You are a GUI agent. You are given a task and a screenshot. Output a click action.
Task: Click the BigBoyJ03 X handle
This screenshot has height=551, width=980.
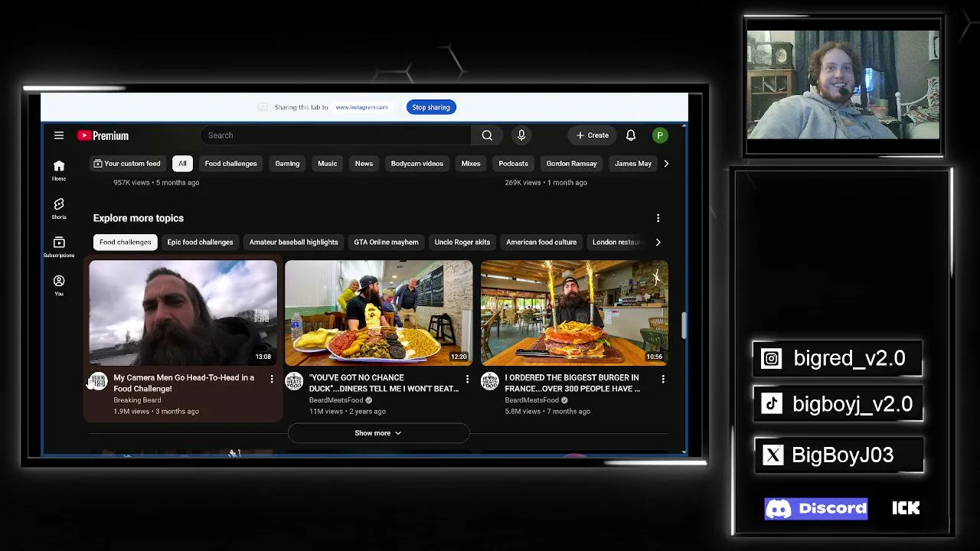pyautogui.click(x=843, y=455)
